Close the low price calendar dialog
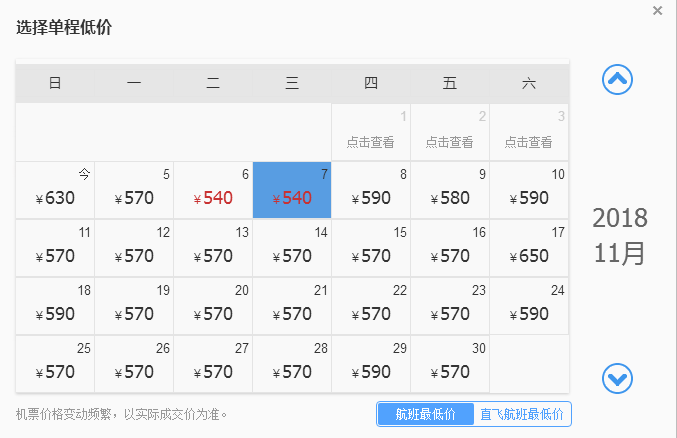This screenshot has width=677, height=438. pos(657,11)
